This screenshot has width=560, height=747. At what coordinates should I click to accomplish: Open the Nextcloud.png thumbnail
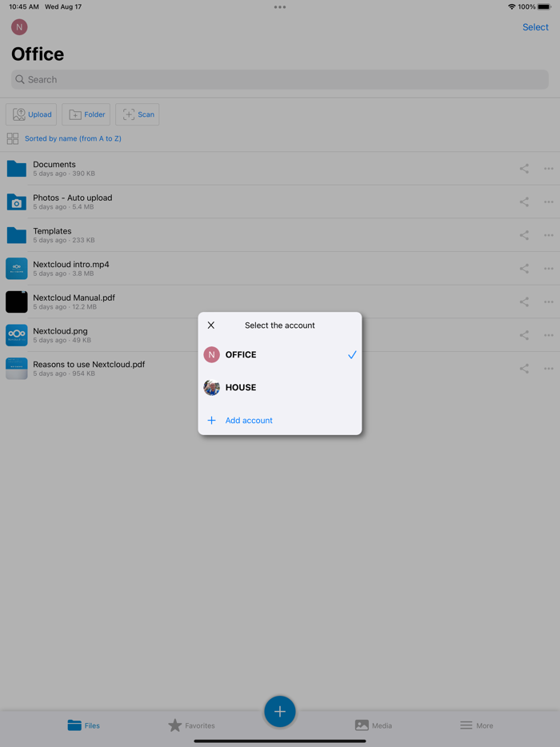pos(17,335)
